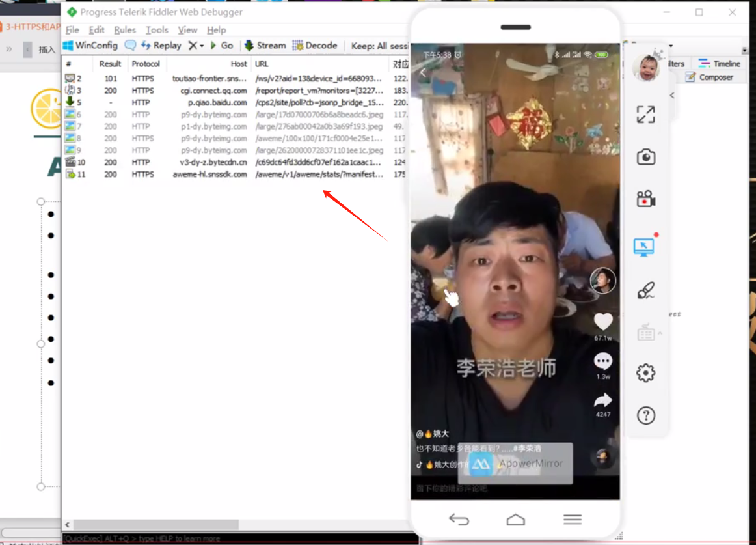Viewport: 756px width, 545px height.
Task: Click the QuickExec command input box
Action: coord(239,538)
